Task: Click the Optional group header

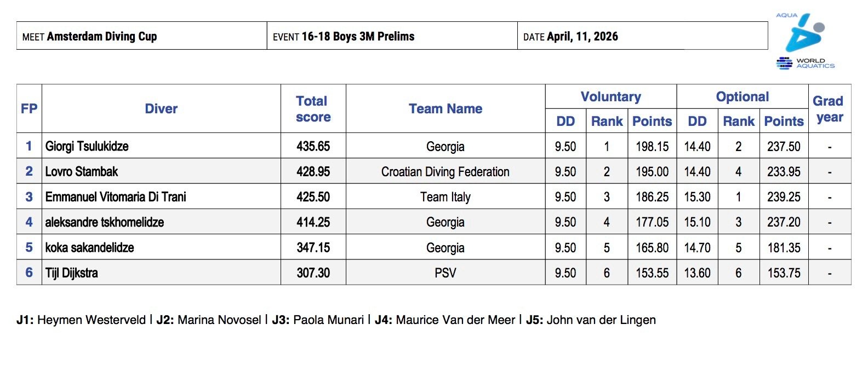Action: [742, 97]
